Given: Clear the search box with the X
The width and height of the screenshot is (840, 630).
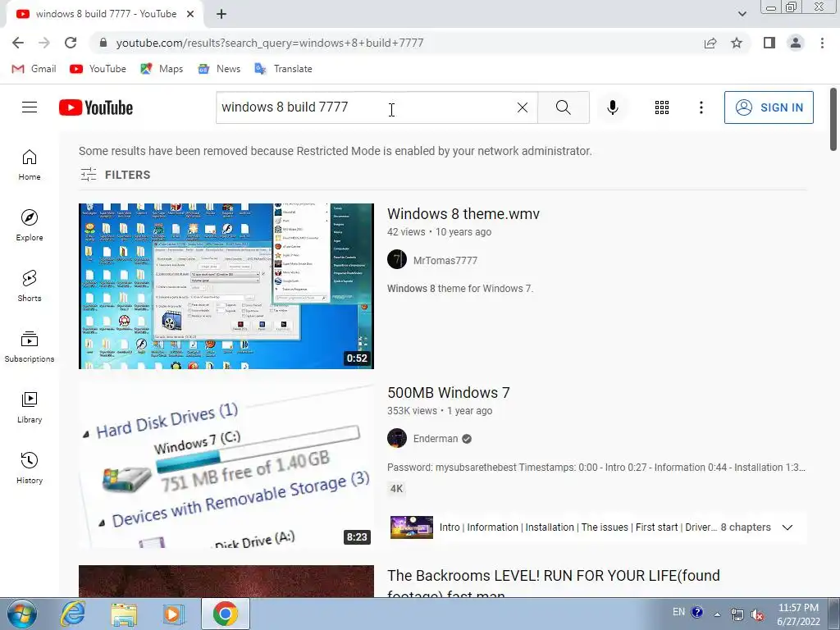Looking at the screenshot, I should (x=523, y=107).
